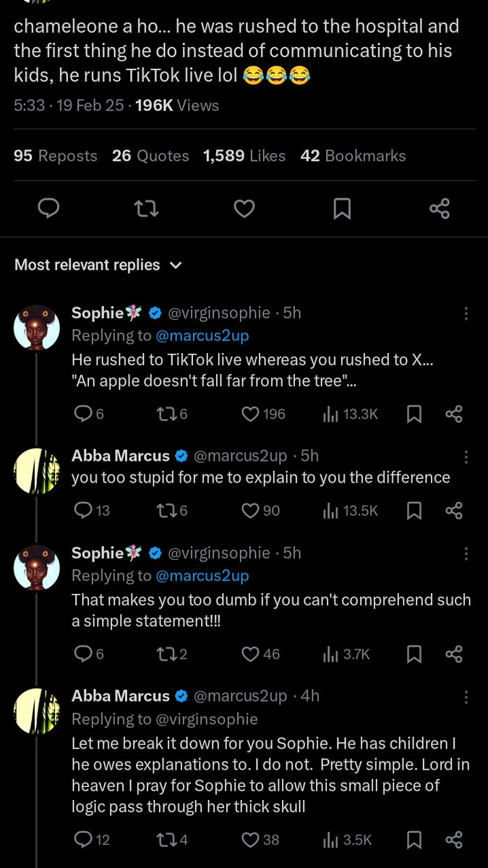Reply to the main post
This screenshot has width=488, height=868.
[x=48, y=209]
